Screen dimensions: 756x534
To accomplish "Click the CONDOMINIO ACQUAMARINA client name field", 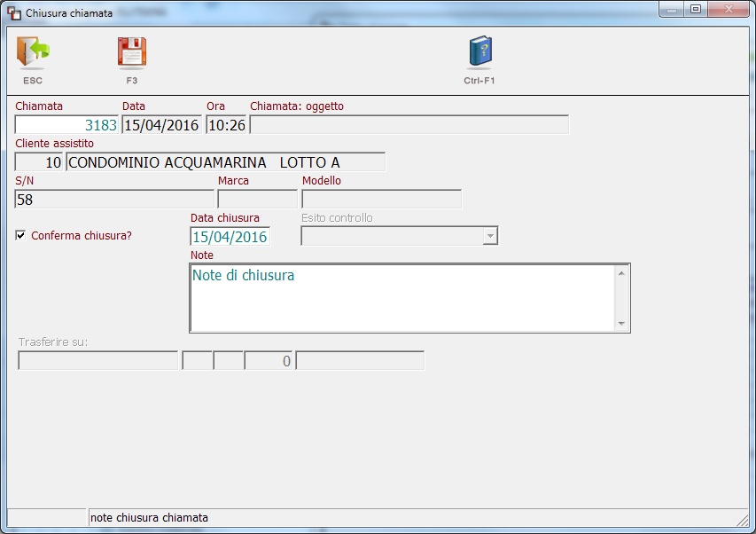I will coord(226,162).
